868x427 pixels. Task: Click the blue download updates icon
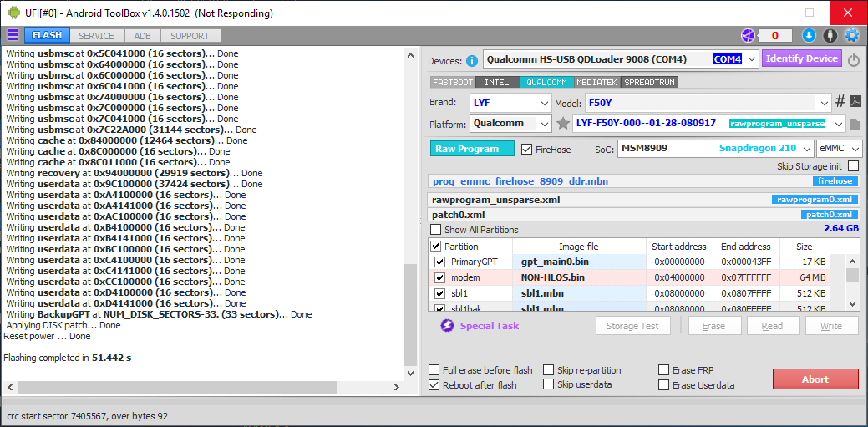point(809,35)
